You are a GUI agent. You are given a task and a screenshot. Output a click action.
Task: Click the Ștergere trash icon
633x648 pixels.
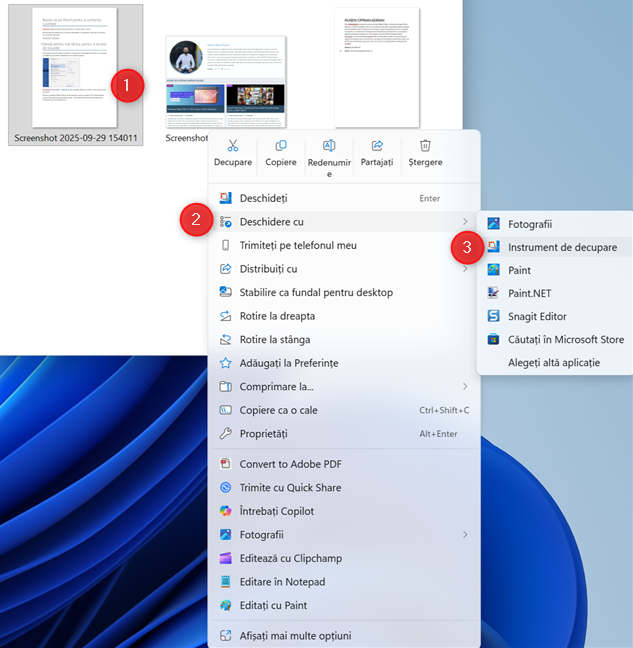pos(425,146)
